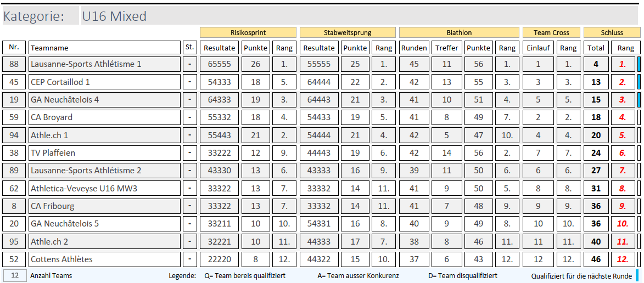Open the Team Cross section header
644x283 pixels.
(551, 32)
